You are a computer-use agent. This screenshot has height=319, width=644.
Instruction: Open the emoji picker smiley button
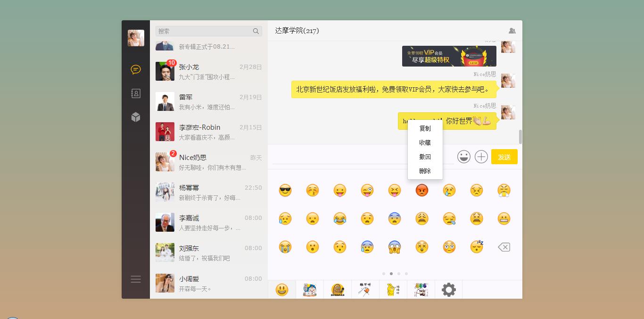[464, 157]
